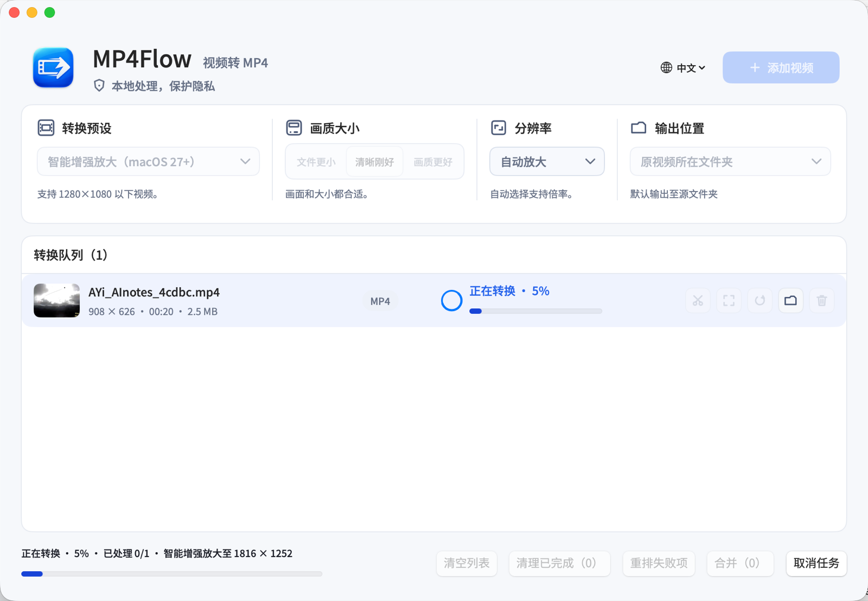Click the 分辨率 section icon
Viewport: 868px width, 601px height.
pos(499,128)
